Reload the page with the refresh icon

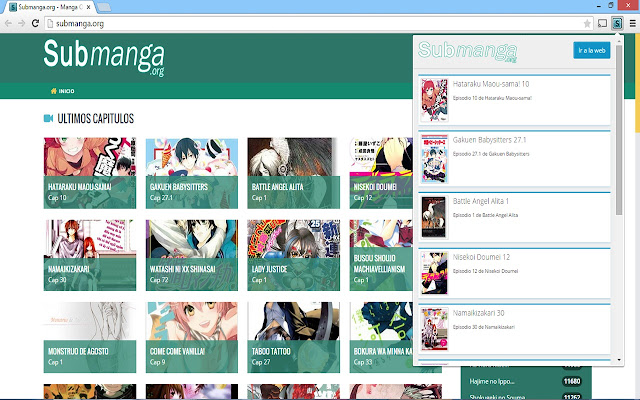click(x=36, y=23)
